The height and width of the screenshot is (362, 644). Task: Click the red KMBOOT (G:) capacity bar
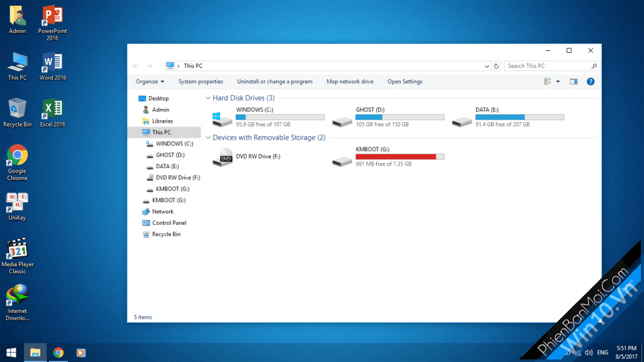(x=400, y=157)
